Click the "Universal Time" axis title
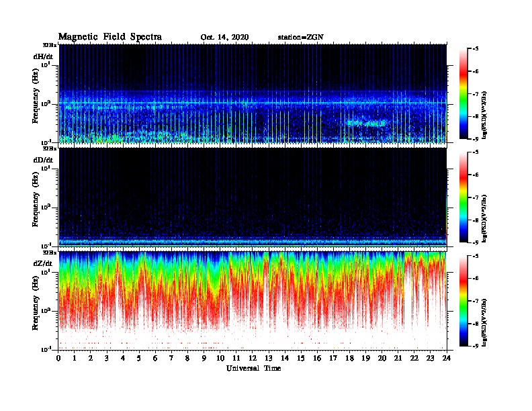Screen dimensions: 532x411 pyautogui.click(x=253, y=368)
